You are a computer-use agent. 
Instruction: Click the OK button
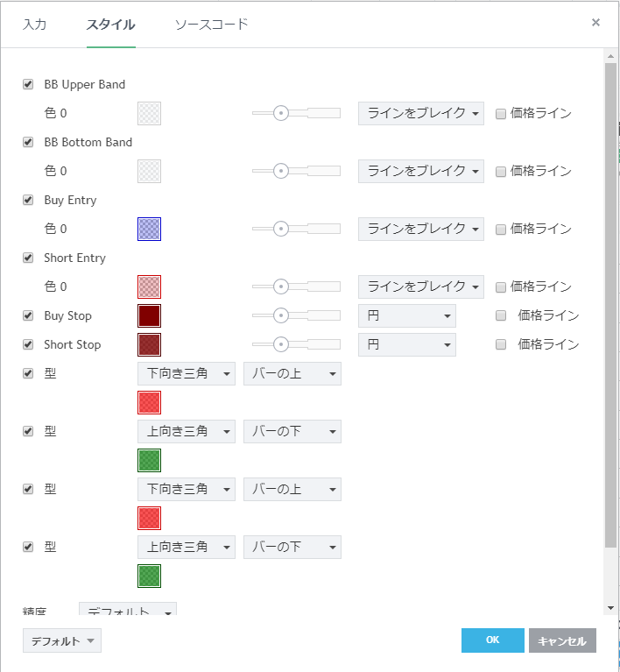pos(492,640)
